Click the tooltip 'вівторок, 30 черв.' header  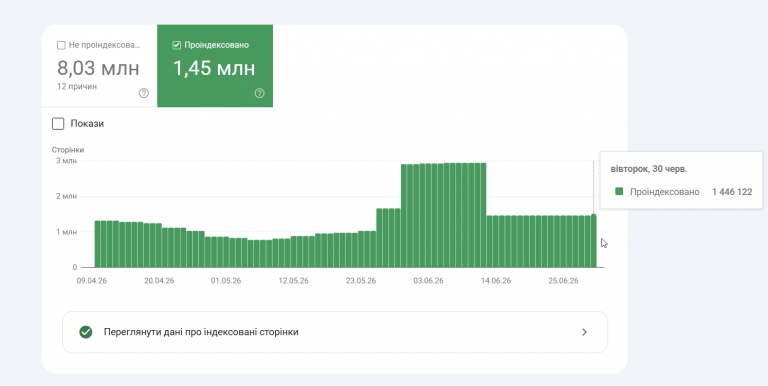click(x=649, y=169)
